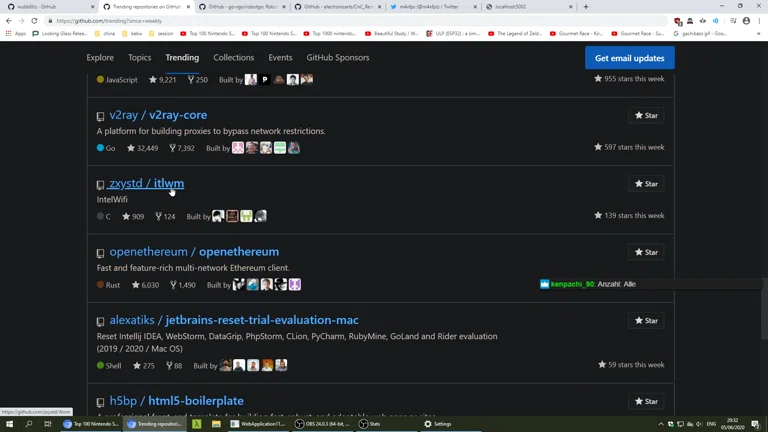The height and width of the screenshot is (432, 768).
Task: Open The Legend of Zeld... bookmark
Action: (x=515, y=34)
